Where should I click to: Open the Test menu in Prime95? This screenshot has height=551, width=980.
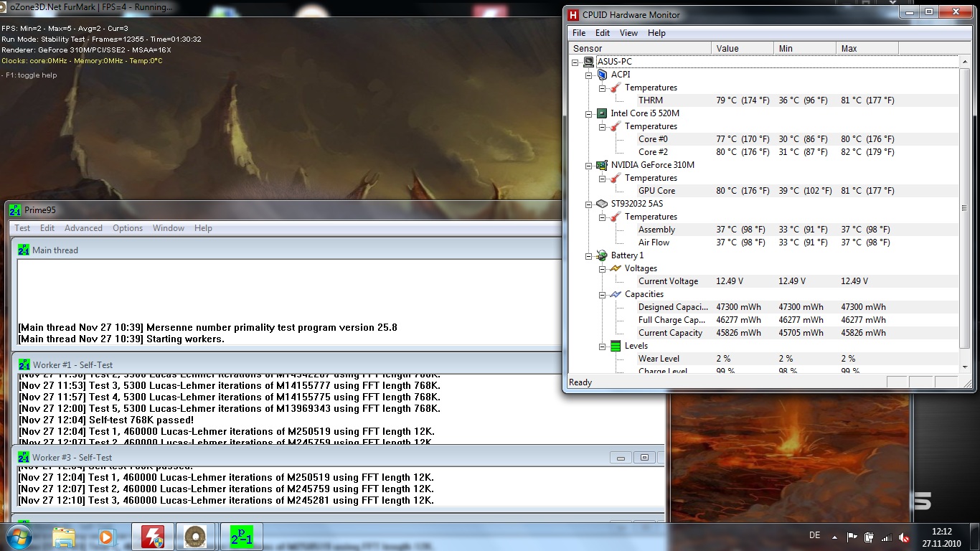pos(23,228)
